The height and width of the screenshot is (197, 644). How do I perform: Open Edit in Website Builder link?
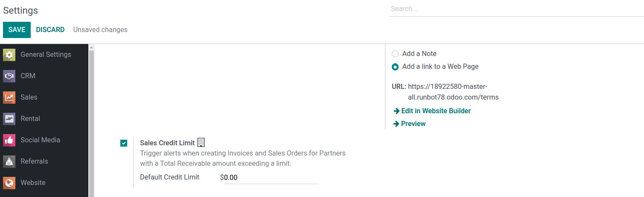point(432,111)
